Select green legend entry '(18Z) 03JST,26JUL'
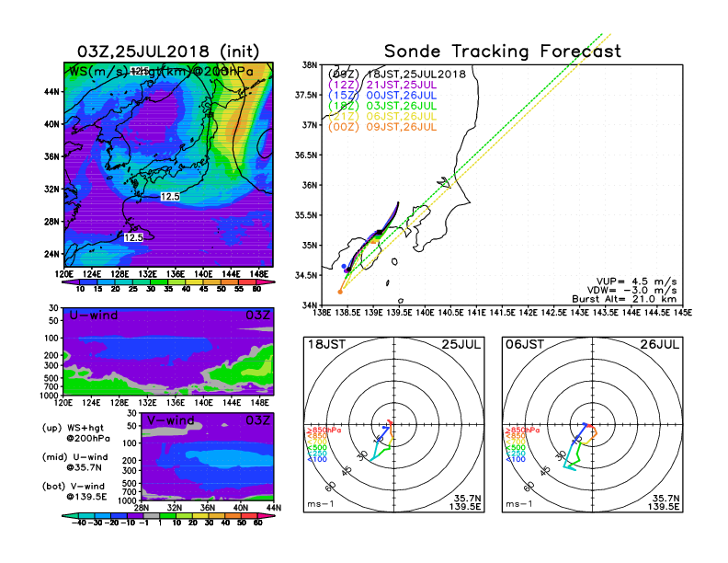Image resolution: width=728 pixels, height=563 pixels. point(382,106)
